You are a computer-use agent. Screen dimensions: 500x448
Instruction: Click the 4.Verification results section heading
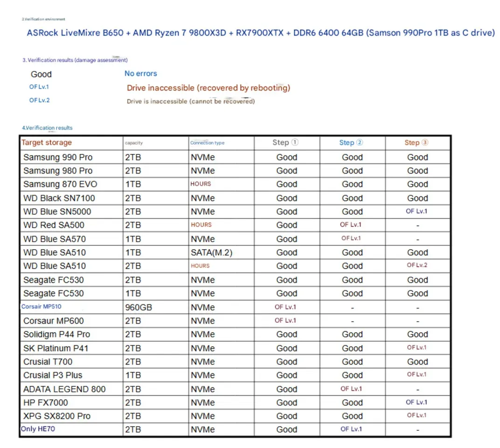click(47, 128)
